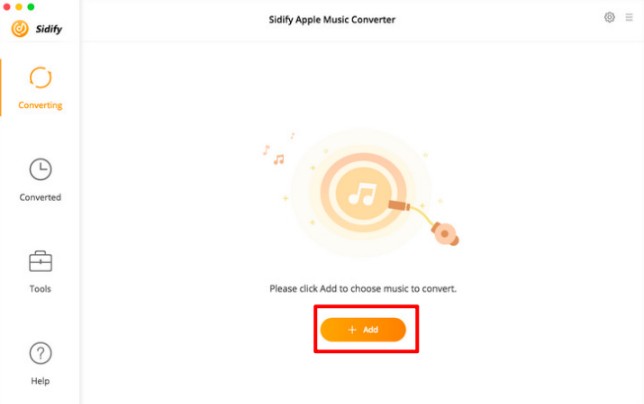Open settings via the gear icon
The width and height of the screenshot is (644, 404).
click(x=610, y=17)
